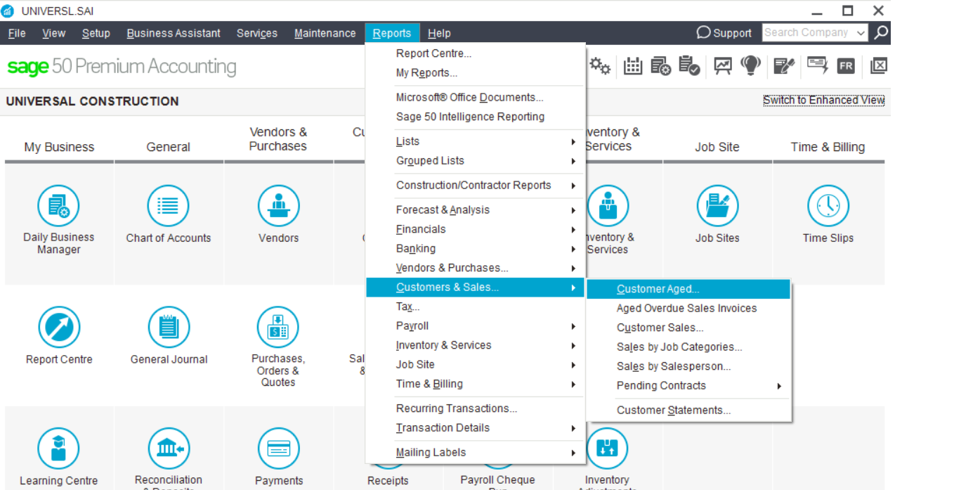980x490 pixels.
Task: Select Tax reports entry
Action: pyautogui.click(x=476, y=307)
